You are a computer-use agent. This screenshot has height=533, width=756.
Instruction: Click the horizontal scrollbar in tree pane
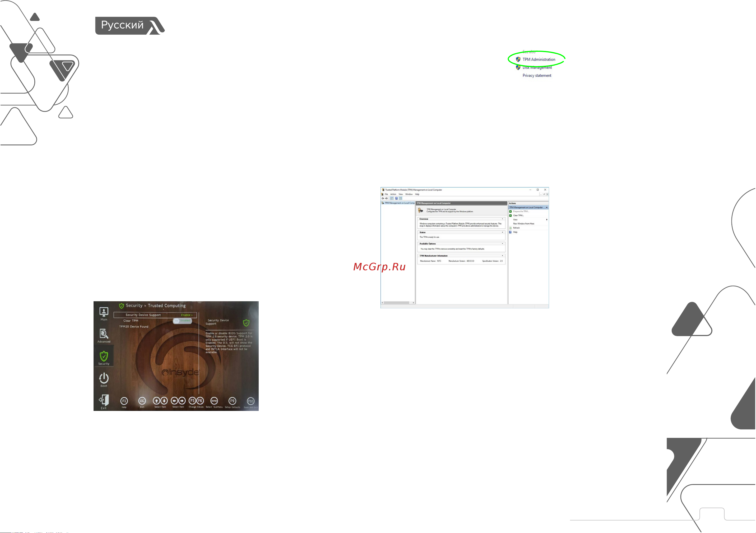[397, 303]
